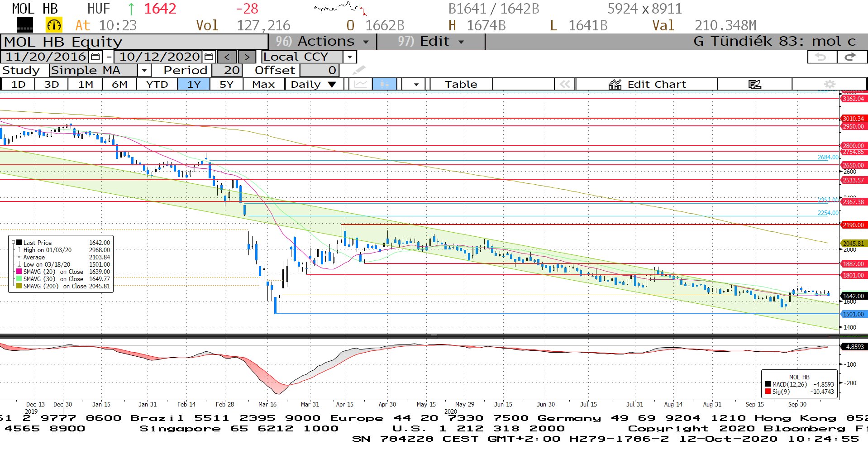Select the 3D range tab
Viewport: 868px width, 464px height.
click(52, 84)
